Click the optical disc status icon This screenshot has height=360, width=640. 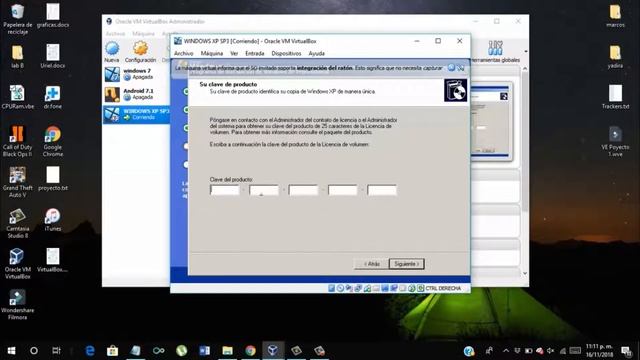[340, 288]
